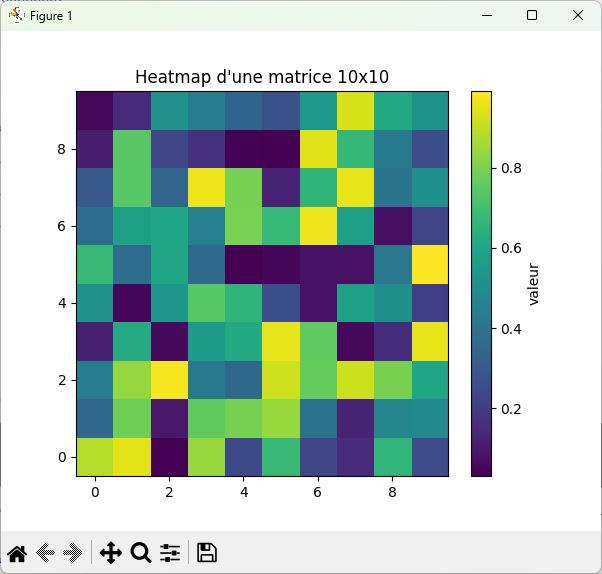Click the 0.8 tick on the colorbar
Screen dimensions: 602x574
point(510,168)
